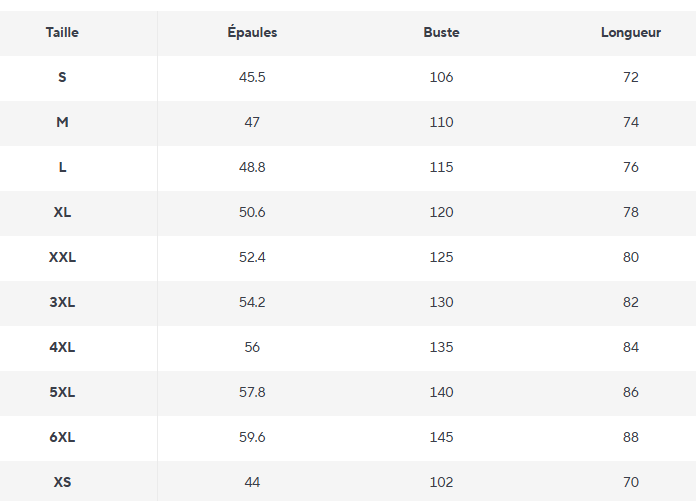Select the 5XL size row label

point(62,392)
